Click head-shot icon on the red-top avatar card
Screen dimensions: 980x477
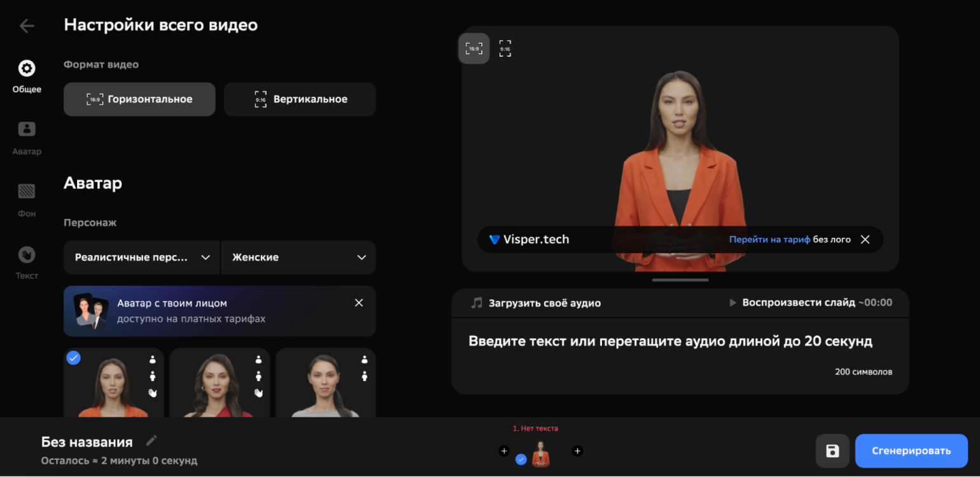[x=258, y=359]
